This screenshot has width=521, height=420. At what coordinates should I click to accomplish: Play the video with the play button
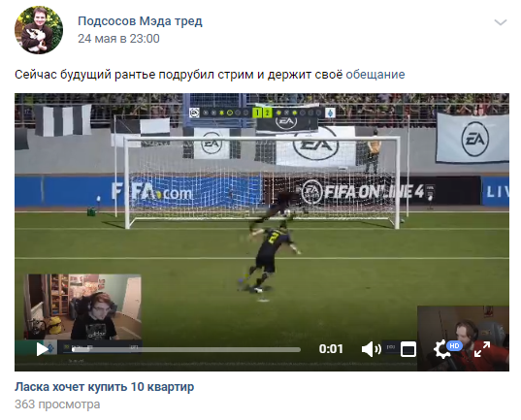(x=42, y=349)
